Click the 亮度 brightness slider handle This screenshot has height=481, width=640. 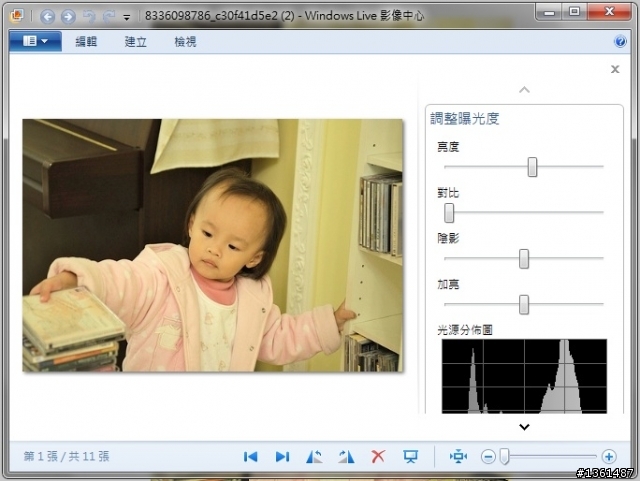(x=532, y=167)
